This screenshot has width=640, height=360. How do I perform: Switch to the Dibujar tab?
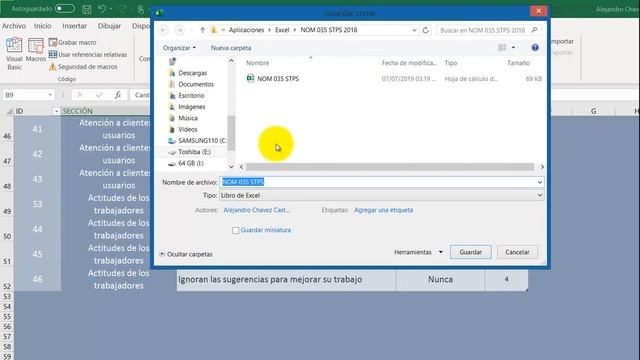point(109,26)
